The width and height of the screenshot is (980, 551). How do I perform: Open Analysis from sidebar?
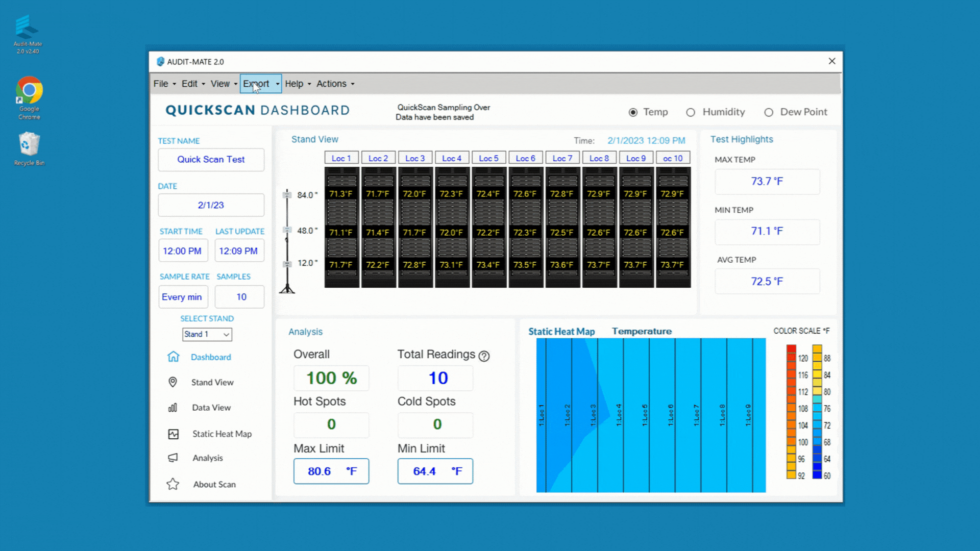208,458
